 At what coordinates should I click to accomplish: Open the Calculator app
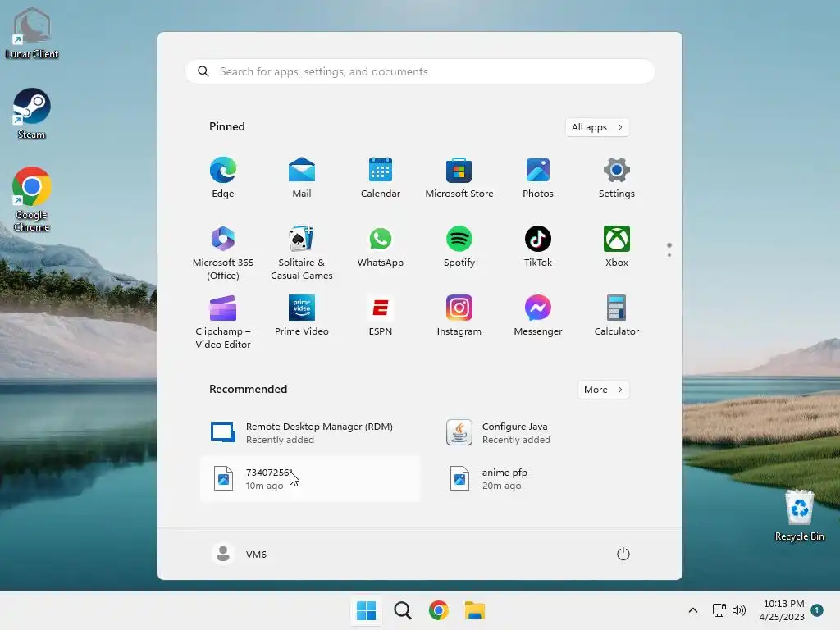[617, 315]
